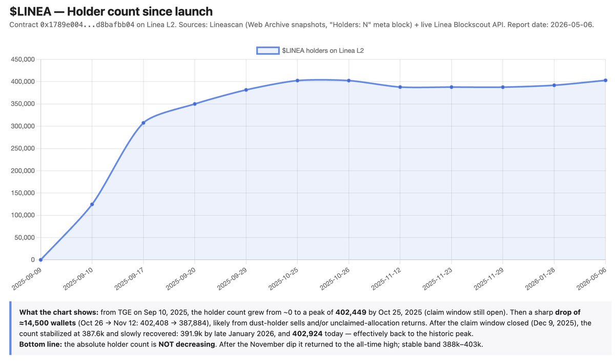Select the data point at 2025-09-09
This screenshot has height=364, width=615.
pos(40,260)
